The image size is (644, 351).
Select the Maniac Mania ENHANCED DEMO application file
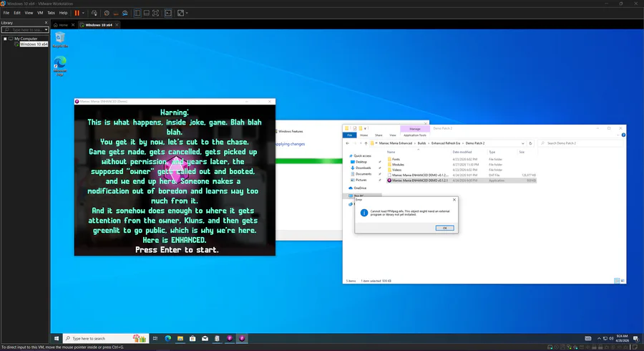point(420,181)
